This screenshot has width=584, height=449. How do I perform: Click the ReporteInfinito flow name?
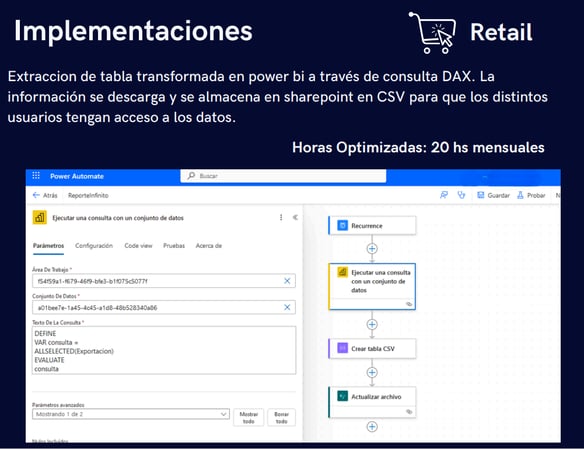pos(88,195)
